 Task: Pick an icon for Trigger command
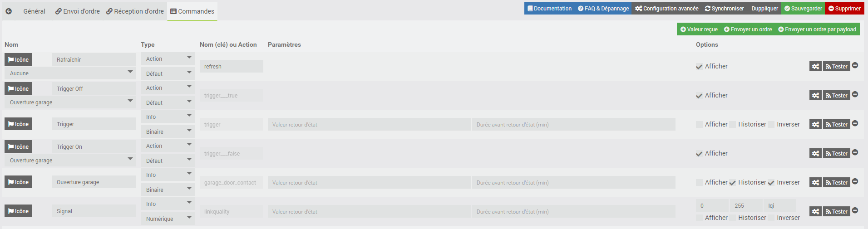(18, 124)
